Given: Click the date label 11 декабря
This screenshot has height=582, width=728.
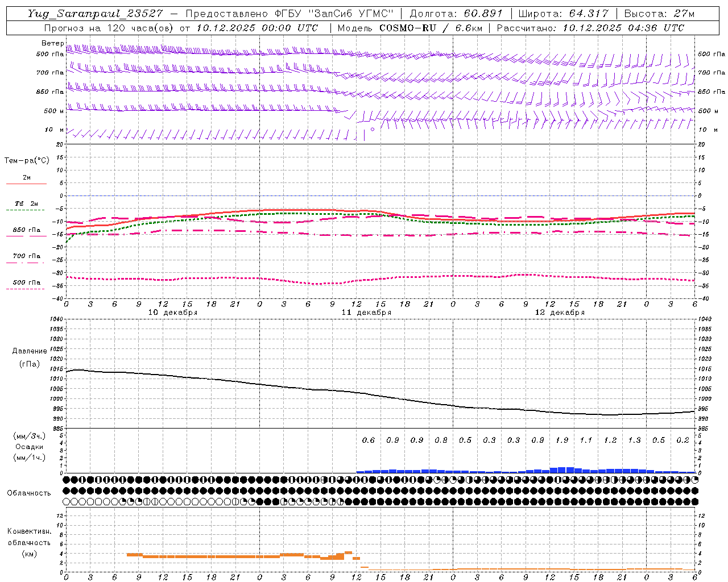Looking at the screenshot, I should 366,313.
